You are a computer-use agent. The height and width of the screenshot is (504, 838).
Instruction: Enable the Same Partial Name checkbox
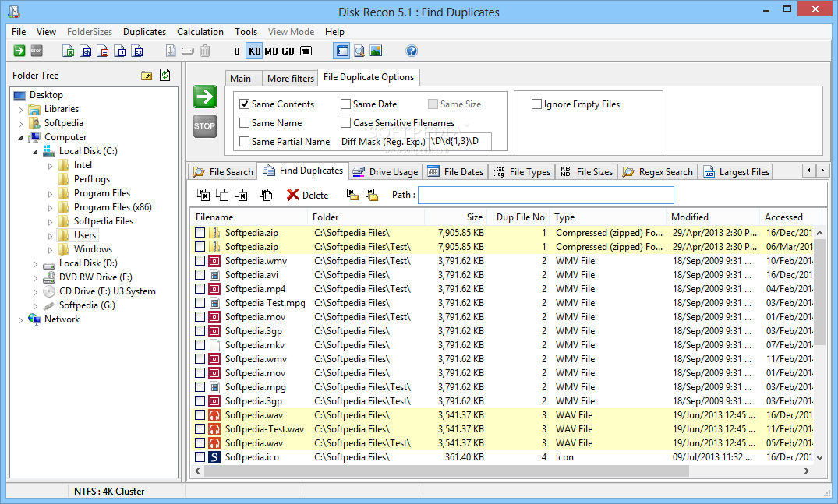tap(244, 142)
